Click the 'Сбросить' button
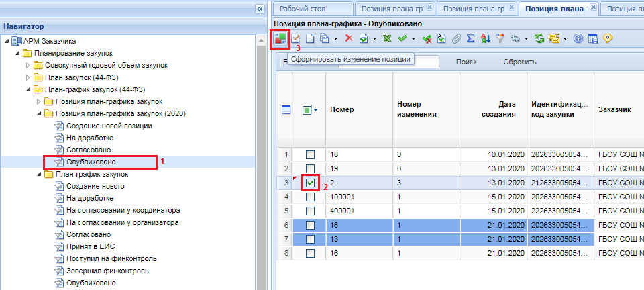The image size is (644, 290). (519, 62)
